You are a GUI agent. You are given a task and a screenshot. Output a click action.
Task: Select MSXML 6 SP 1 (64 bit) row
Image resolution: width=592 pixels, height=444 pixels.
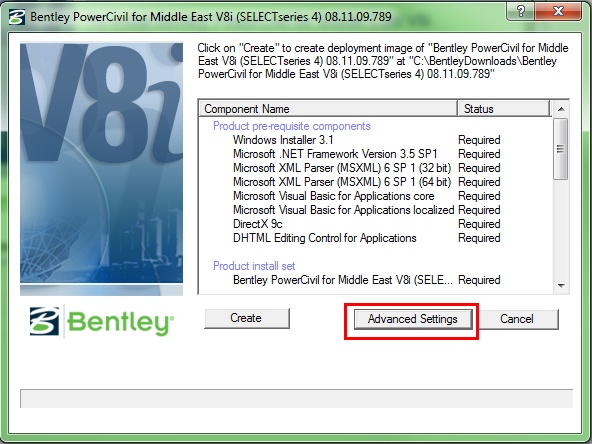(366, 182)
